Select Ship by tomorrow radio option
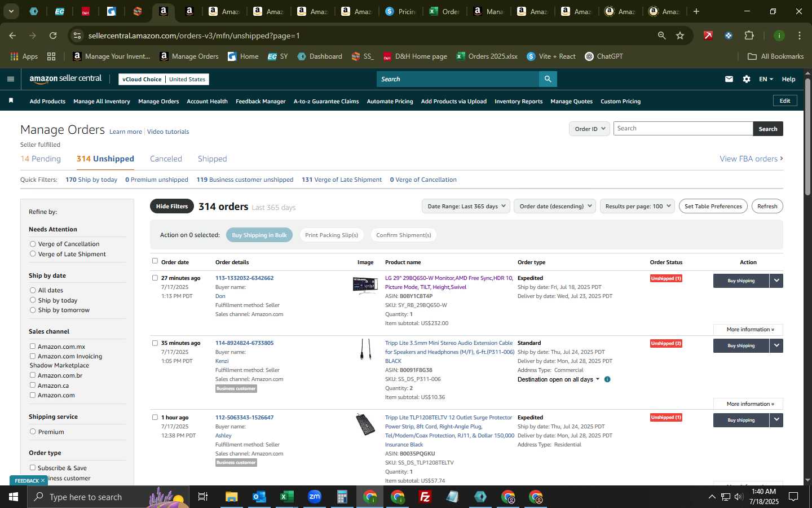The image size is (812, 508). pos(33,310)
